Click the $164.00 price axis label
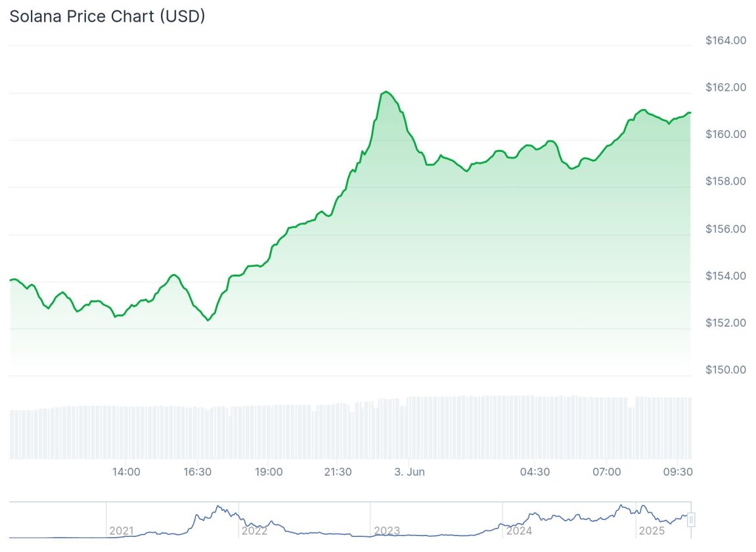This screenshot has width=756, height=552. click(725, 40)
